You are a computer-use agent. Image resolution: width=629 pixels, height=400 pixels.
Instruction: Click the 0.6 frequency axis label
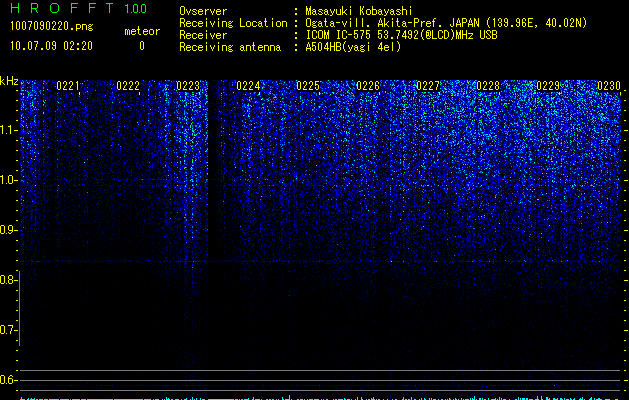8,380
